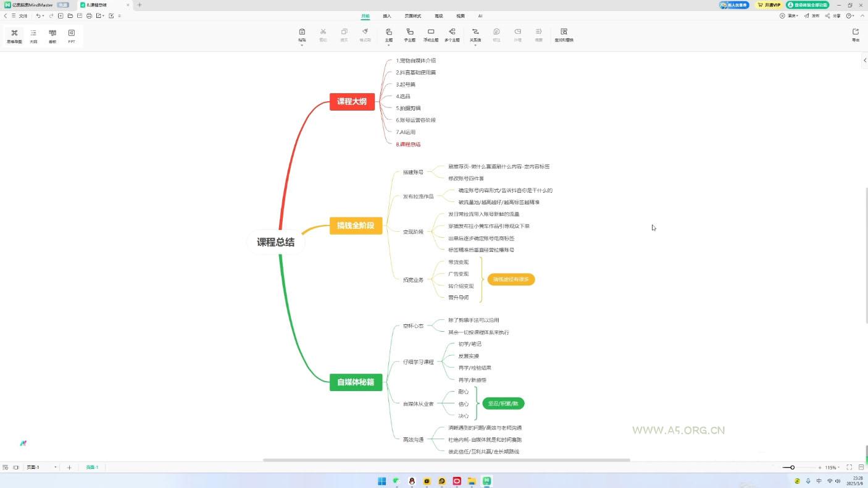The height and width of the screenshot is (488, 868).
Task: Click the Save icon in quick toolbar
Action: pyautogui.click(x=79, y=15)
